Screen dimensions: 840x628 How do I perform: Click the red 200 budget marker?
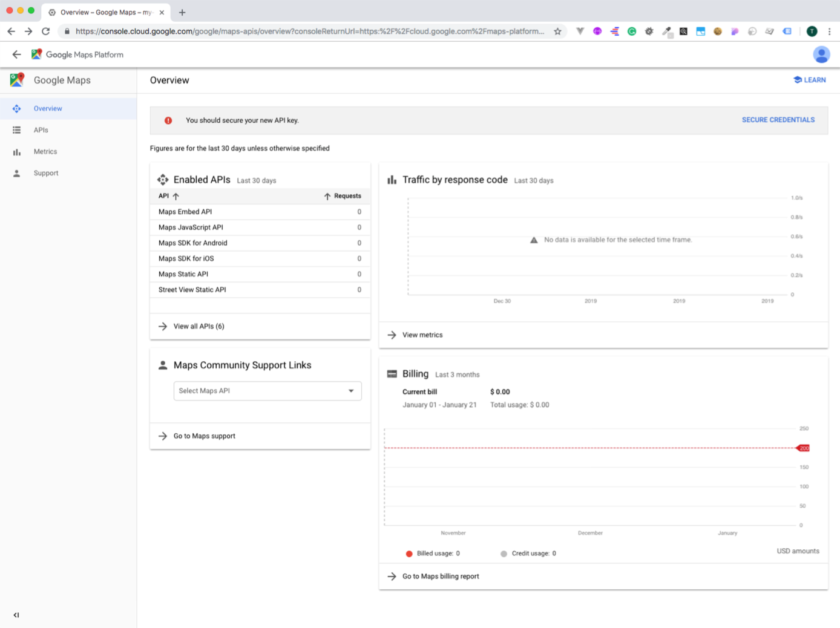[x=803, y=448]
